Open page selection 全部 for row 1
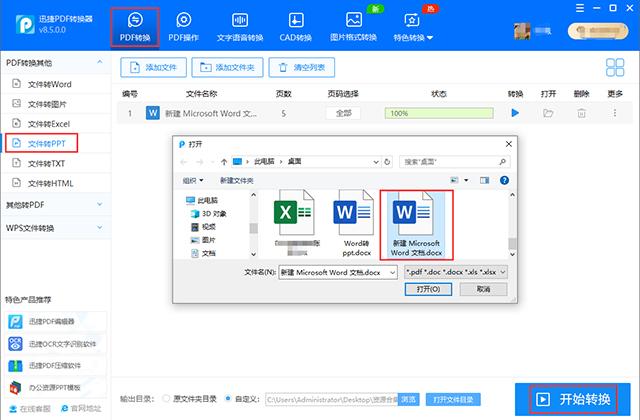This screenshot has width=640, height=420. (343, 113)
